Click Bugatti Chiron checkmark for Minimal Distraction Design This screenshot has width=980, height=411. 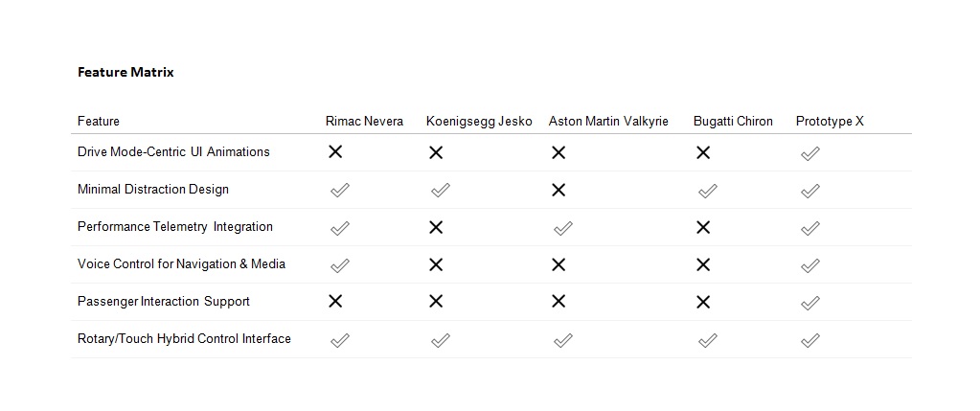[707, 191]
